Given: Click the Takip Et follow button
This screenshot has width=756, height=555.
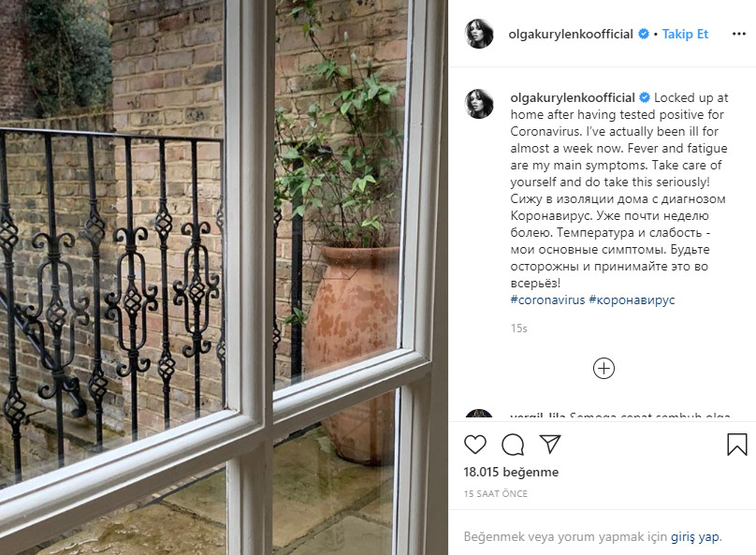Looking at the screenshot, I should [685, 34].
